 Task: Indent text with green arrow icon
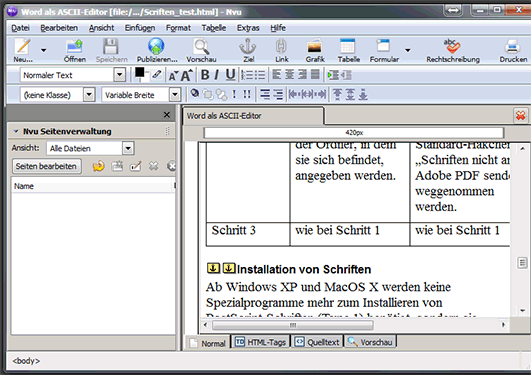[x=333, y=75]
